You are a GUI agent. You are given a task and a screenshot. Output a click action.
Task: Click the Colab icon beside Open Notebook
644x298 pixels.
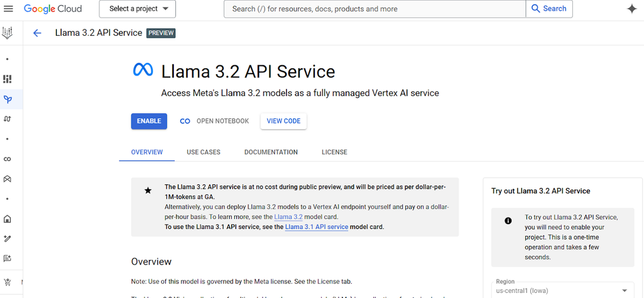[x=185, y=121]
